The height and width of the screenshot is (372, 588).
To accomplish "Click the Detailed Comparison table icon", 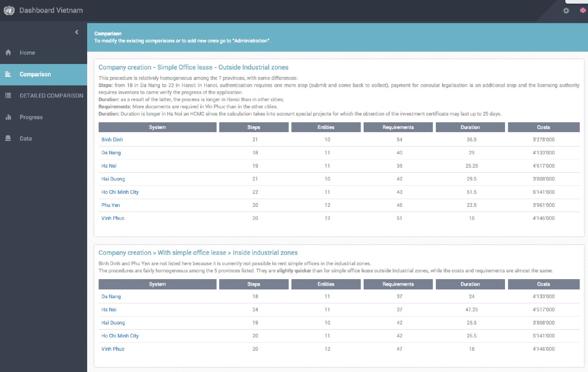I will 8,95.
